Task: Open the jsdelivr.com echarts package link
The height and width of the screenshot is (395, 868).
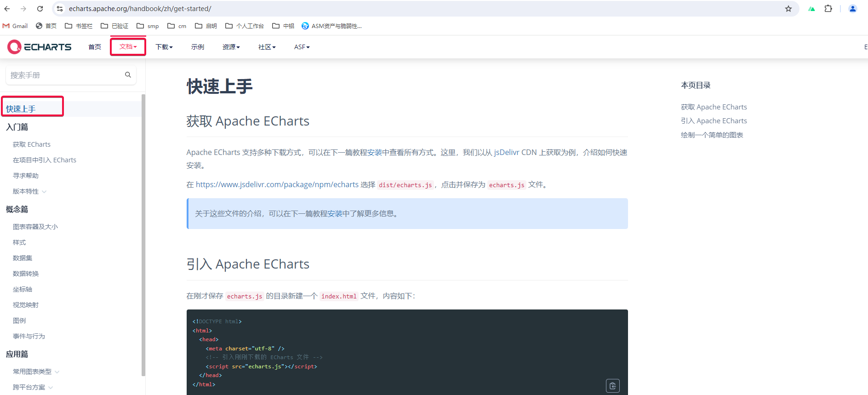Action: (x=277, y=184)
